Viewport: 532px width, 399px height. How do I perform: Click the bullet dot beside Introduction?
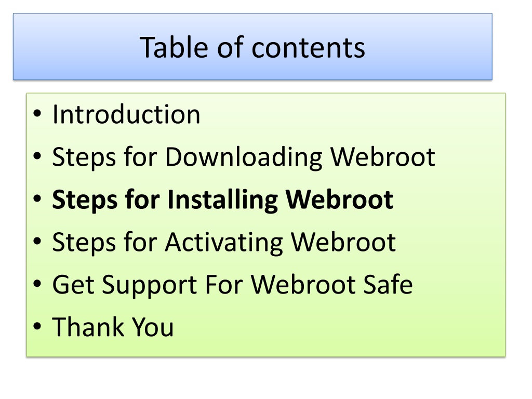(37, 114)
